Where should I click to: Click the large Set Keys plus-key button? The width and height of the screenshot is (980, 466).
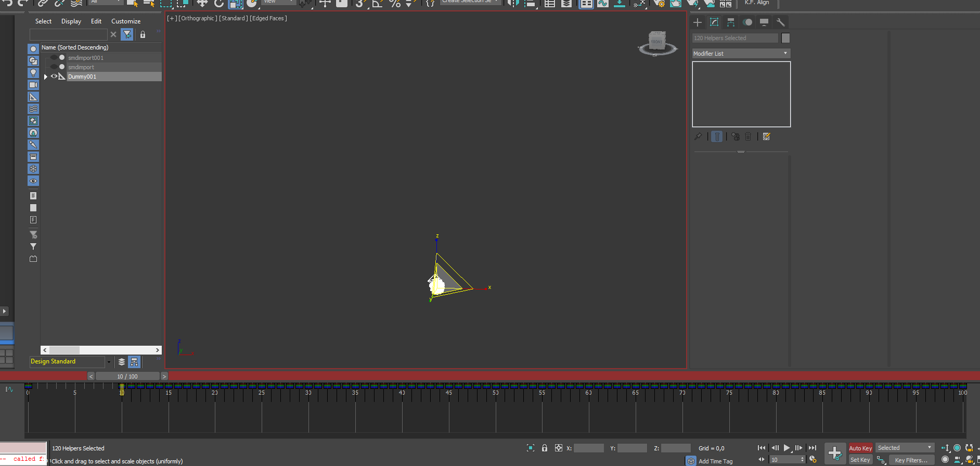(835, 454)
